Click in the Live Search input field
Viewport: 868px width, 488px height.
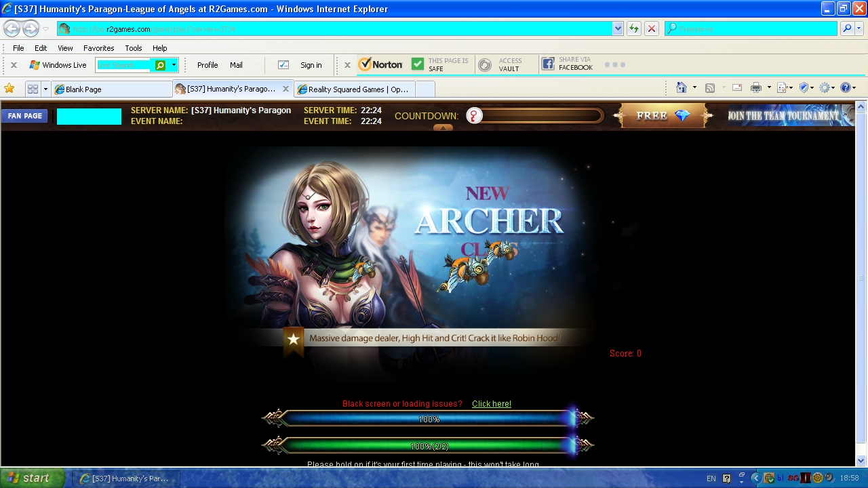coord(125,65)
